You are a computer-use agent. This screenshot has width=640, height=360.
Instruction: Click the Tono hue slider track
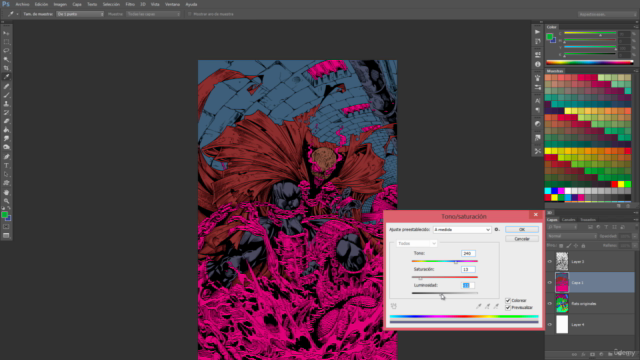444,261
